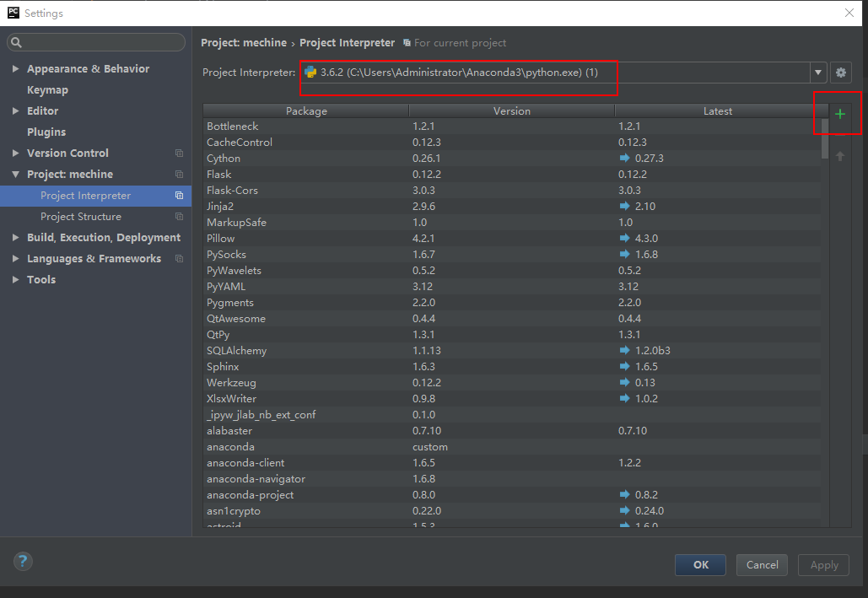Select the MarkupSafe package row

[x=512, y=223]
